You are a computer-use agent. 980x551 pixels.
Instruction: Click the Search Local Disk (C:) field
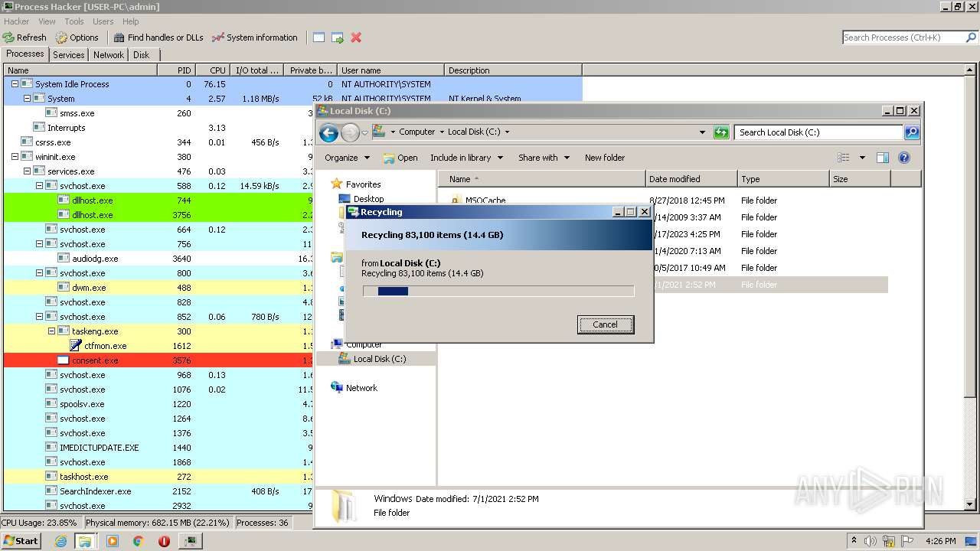(818, 132)
